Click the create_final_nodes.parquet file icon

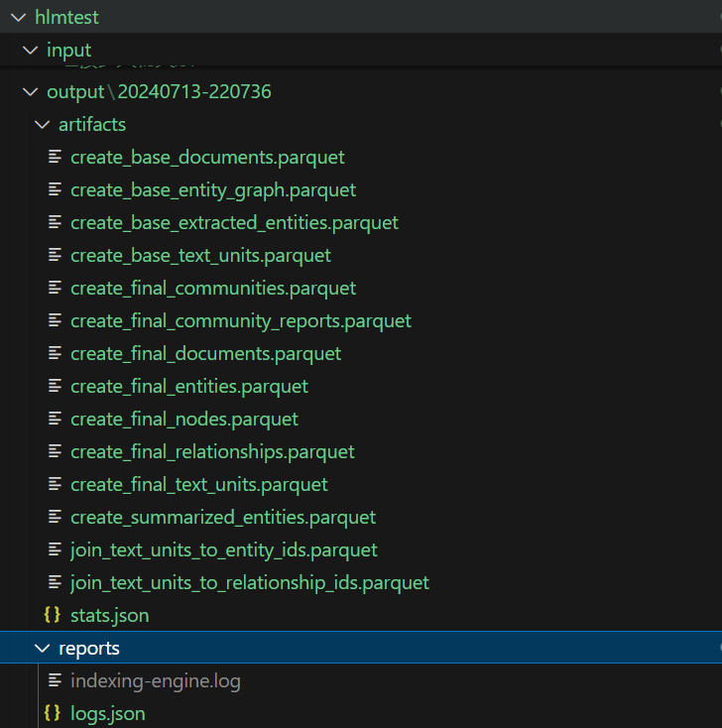55,420
